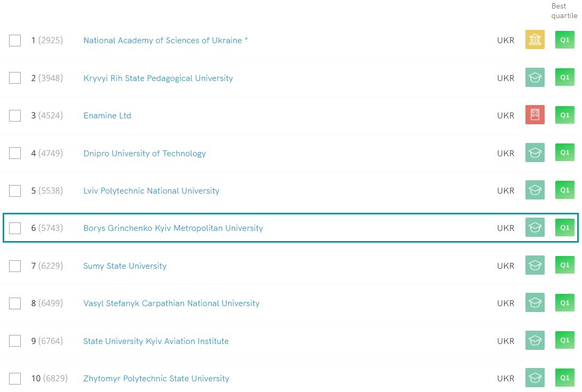Go to Lviv Polytechnic National University
The image size is (582, 392).
tap(151, 191)
